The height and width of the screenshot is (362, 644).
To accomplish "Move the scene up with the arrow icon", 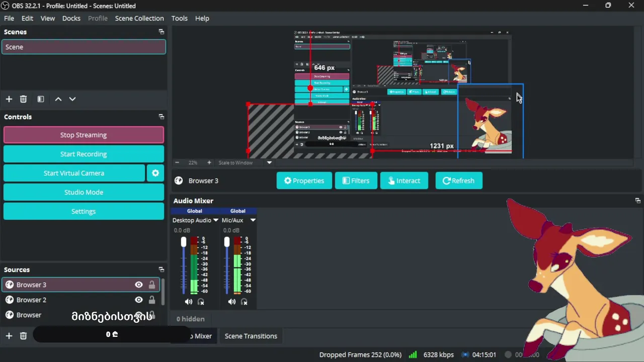I will coord(58,99).
